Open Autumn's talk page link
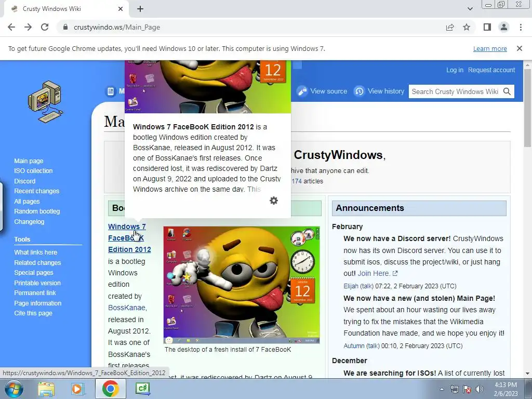 tap(373, 345)
